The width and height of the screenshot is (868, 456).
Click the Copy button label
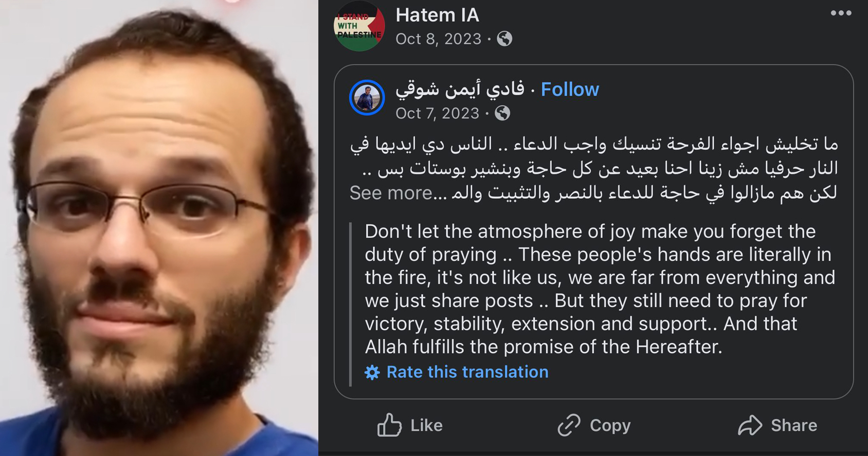tap(610, 426)
